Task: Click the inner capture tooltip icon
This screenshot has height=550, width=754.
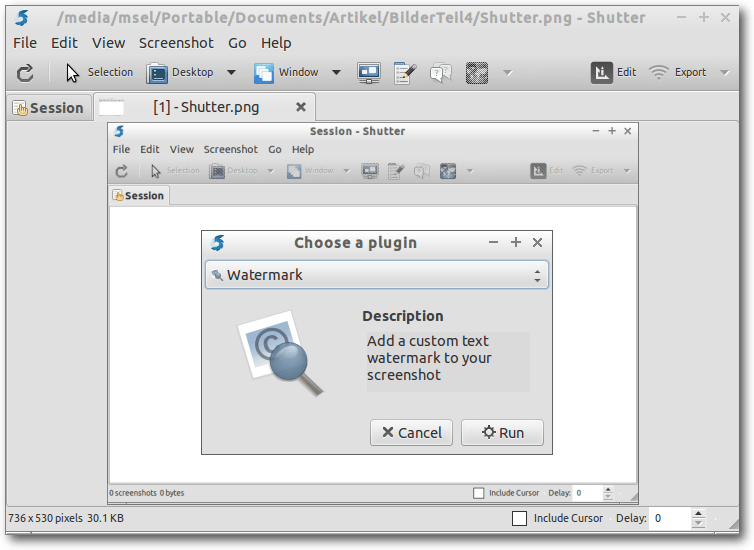Action: pyautogui.click(x=422, y=171)
